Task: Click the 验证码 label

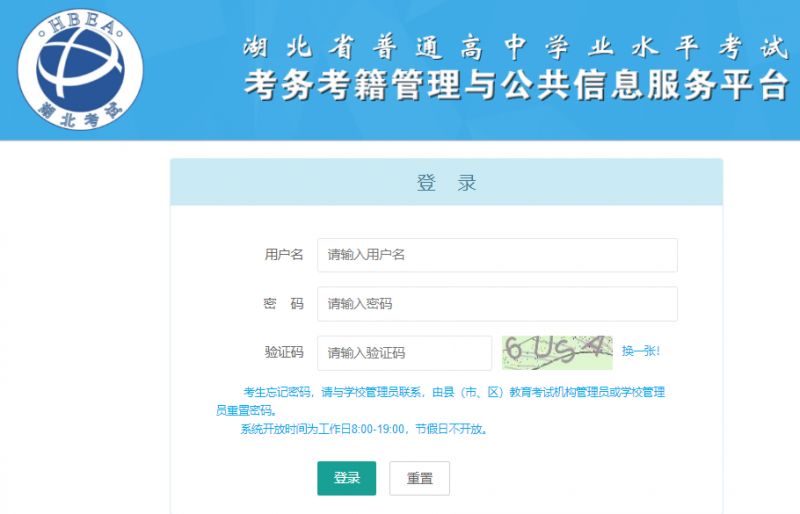Action: pyautogui.click(x=284, y=352)
